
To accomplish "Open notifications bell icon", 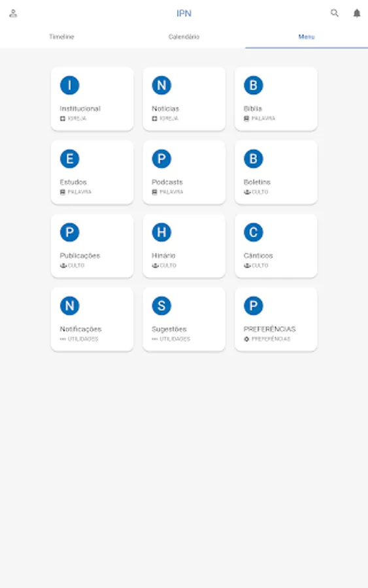I will coord(357,14).
